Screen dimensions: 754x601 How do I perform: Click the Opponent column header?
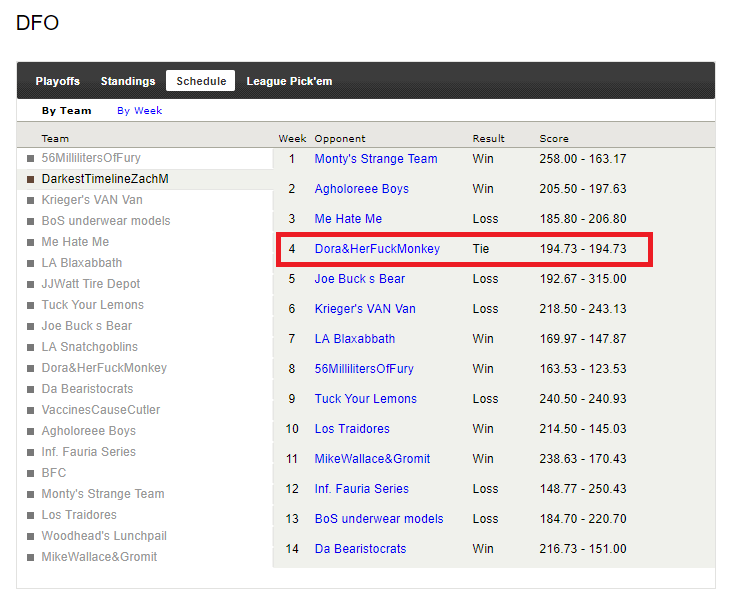[x=339, y=138]
